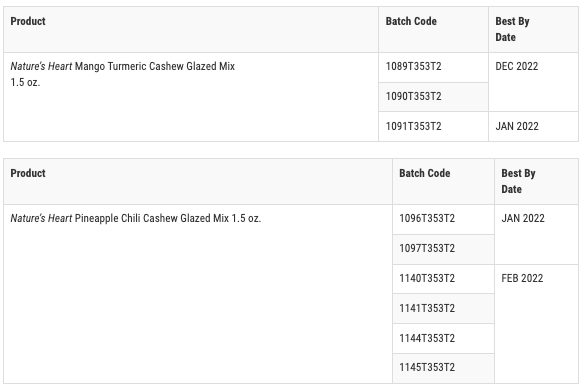
Task: Select batch code 1096T353T2
Action: 427,218
